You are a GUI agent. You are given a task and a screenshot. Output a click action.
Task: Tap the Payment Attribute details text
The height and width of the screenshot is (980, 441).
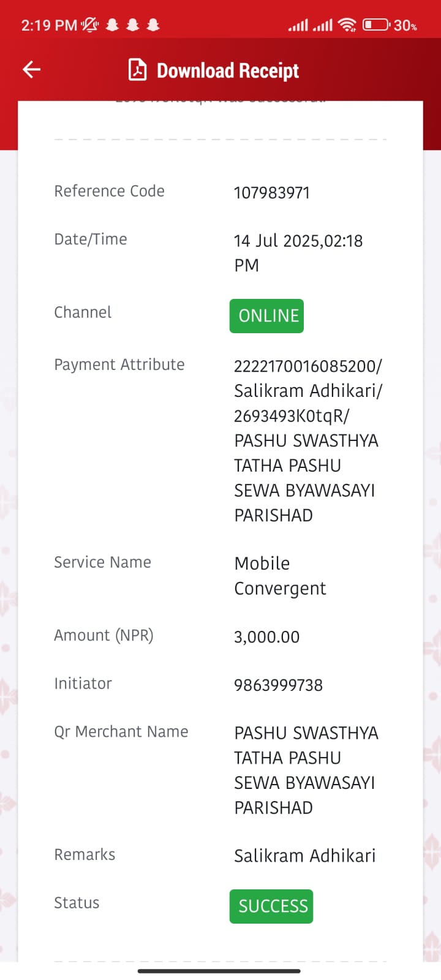[308, 440]
